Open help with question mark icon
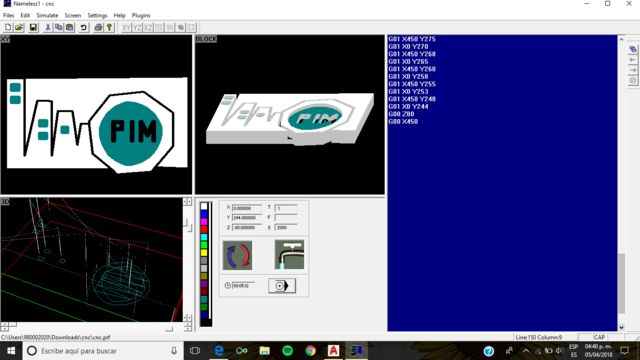The width and height of the screenshot is (640, 360). (x=109, y=27)
